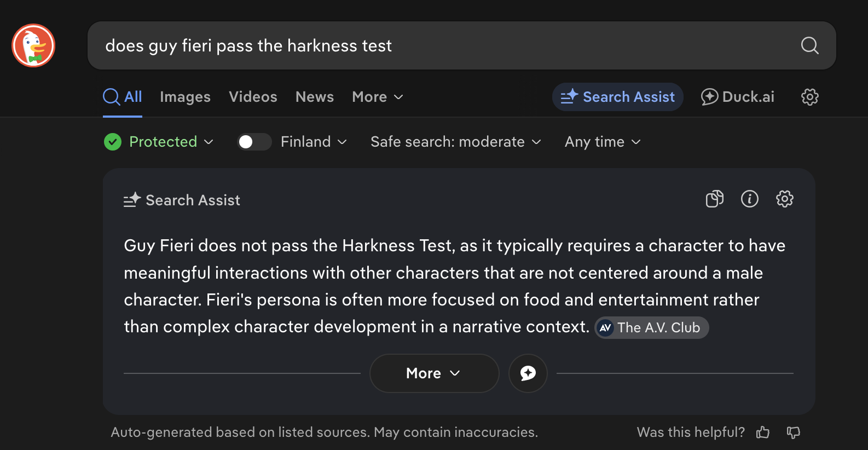Toggle the Search Assist button
Viewport: 868px width, 450px height.
pos(617,97)
